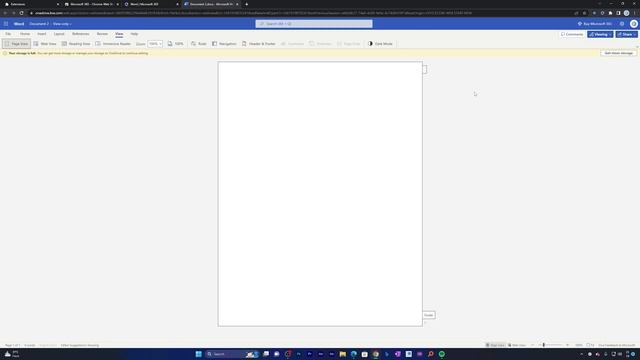Screen dimensions: 640x360
Task: Open the Buy Microsoft 365 link
Action: pyautogui.click(x=594, y=24)
